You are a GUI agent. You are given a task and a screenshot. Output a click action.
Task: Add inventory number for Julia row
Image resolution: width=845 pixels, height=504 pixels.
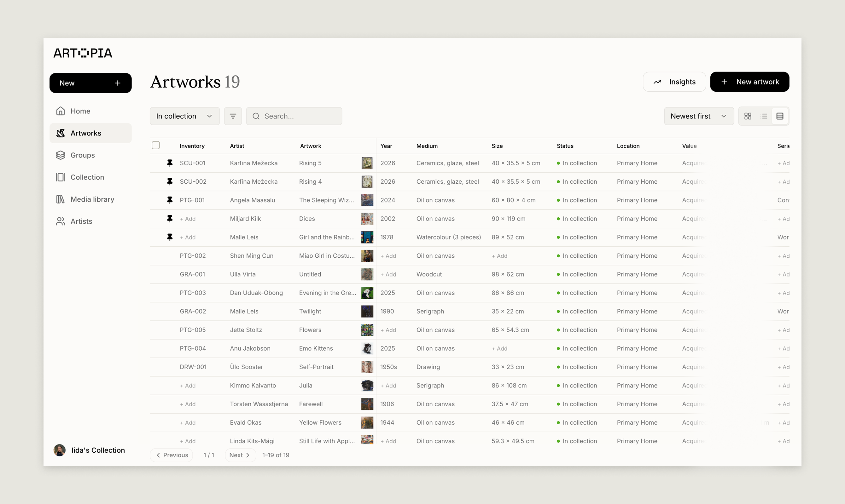pos(188,386)
